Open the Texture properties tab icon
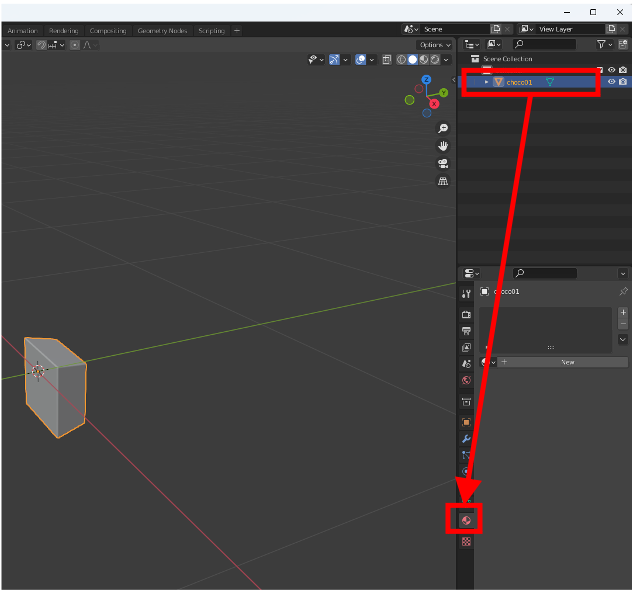The height and width of the screenshot is (591, 632). pyautogui.click(x=466, y=542)
